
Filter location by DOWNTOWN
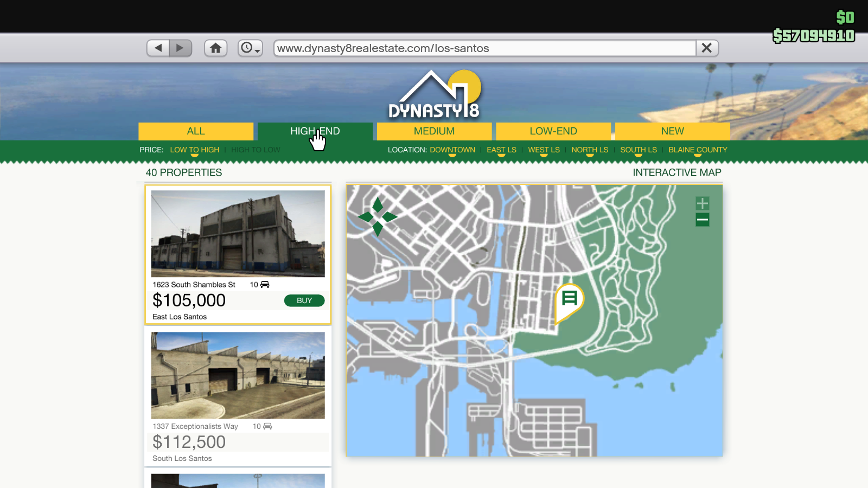452,150
